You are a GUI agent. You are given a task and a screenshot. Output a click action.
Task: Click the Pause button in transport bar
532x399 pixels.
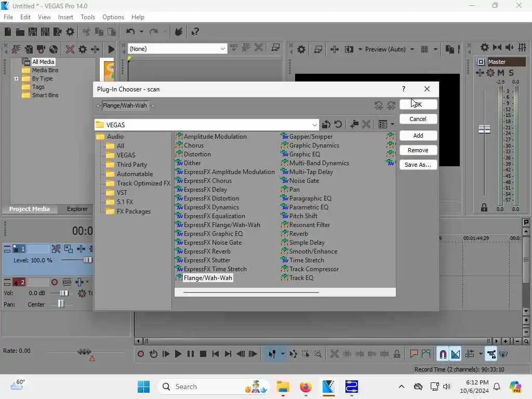190,354
